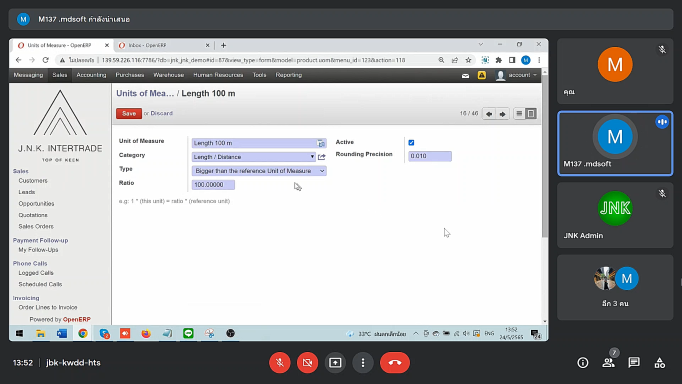Open Quotations in the sidebar
This screenshot has height=384, width=682.
pos(33,215)
